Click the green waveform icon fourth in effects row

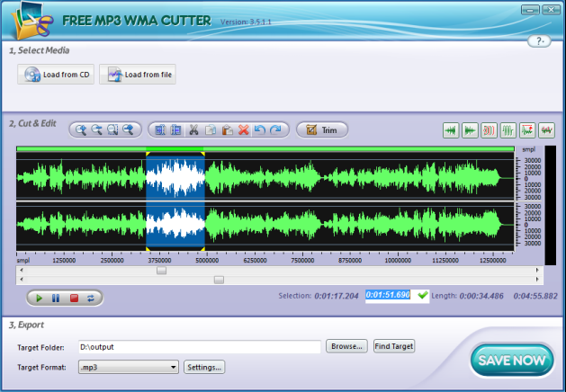coord(508,130)
